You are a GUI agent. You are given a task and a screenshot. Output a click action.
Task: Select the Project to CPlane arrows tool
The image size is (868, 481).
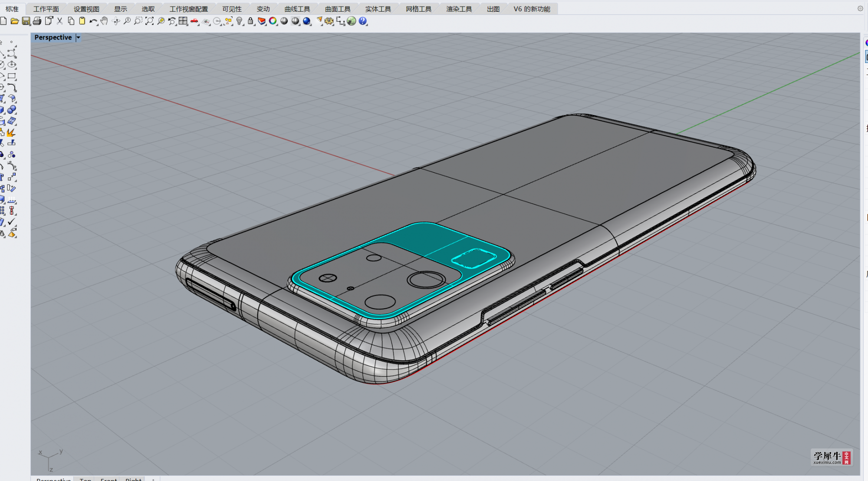tap(12, 200)
